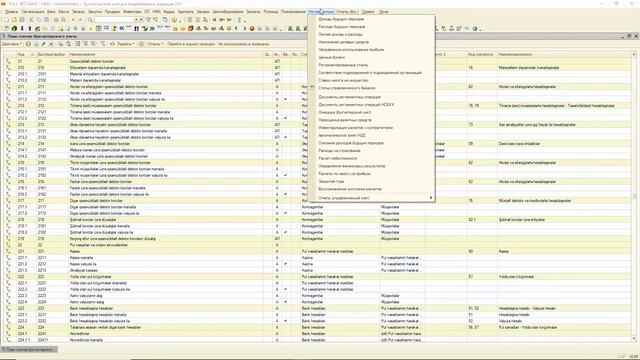The height and width of the screenshot is (360, 640).
Task: Click Быстрый выбор column header
Action: tap(51, 54)
